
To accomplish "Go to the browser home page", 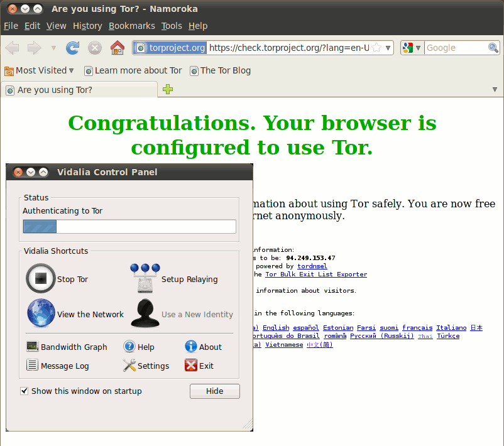I will (117, 48).
